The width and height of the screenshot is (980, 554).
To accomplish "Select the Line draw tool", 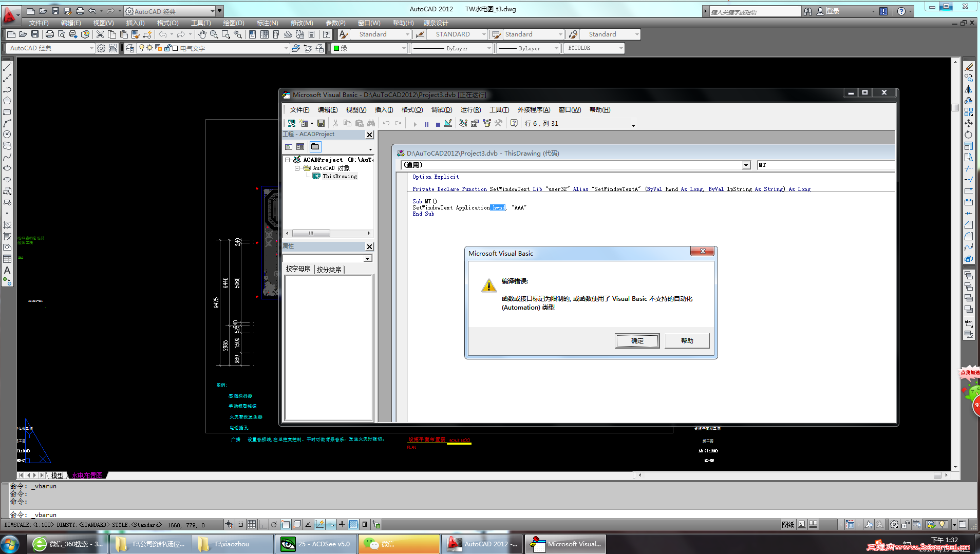I will click(7, 67).
